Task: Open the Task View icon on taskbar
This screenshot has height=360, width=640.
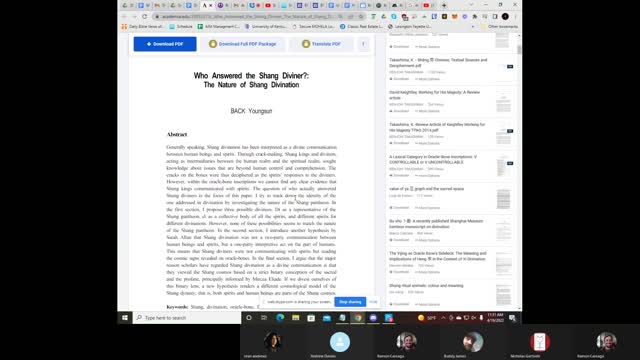Action: click(x=264, y=318)
